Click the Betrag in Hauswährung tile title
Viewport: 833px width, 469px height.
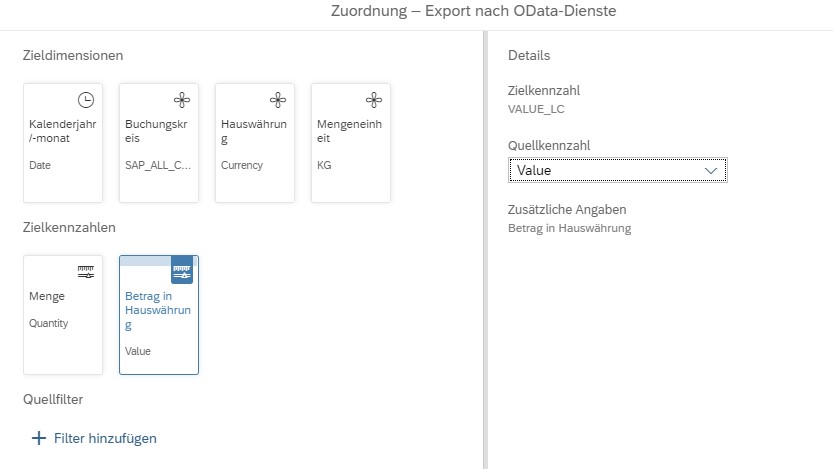(x=150, y=310)
